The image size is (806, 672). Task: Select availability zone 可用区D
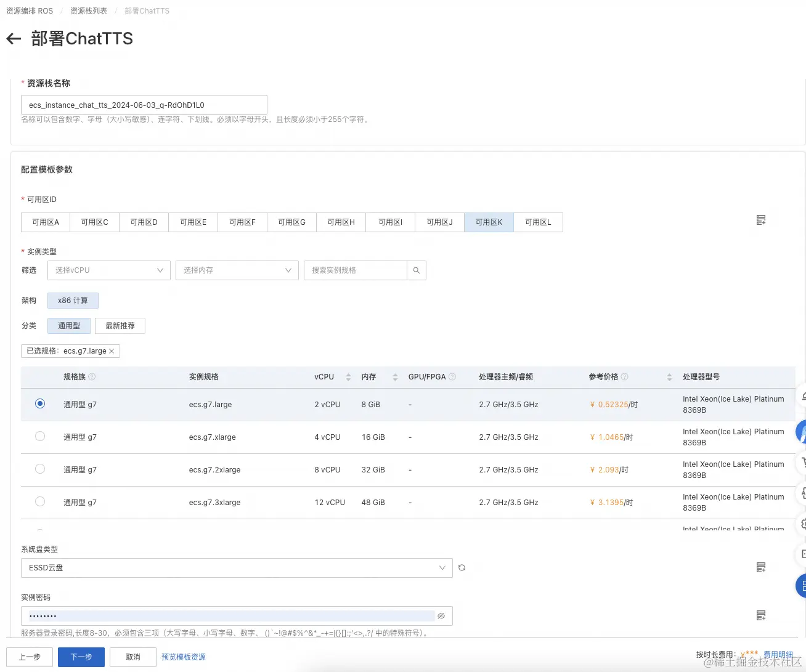(x=144, y=222)
